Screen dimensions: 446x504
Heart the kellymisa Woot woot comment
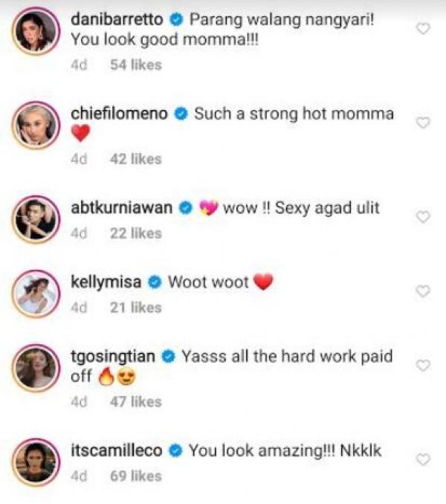423,291
